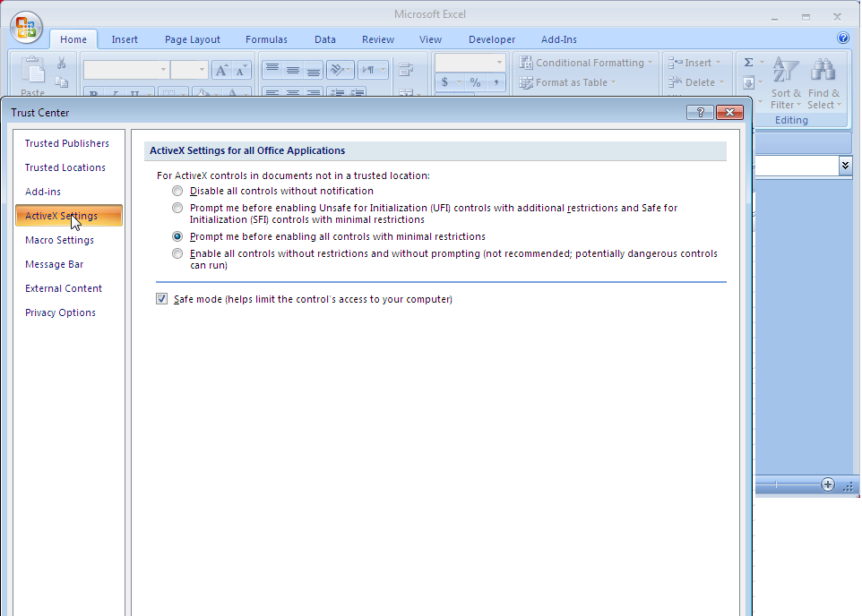Expand the Delete cells dropdown arrow
862x616 pixels.
pos(721,82)
